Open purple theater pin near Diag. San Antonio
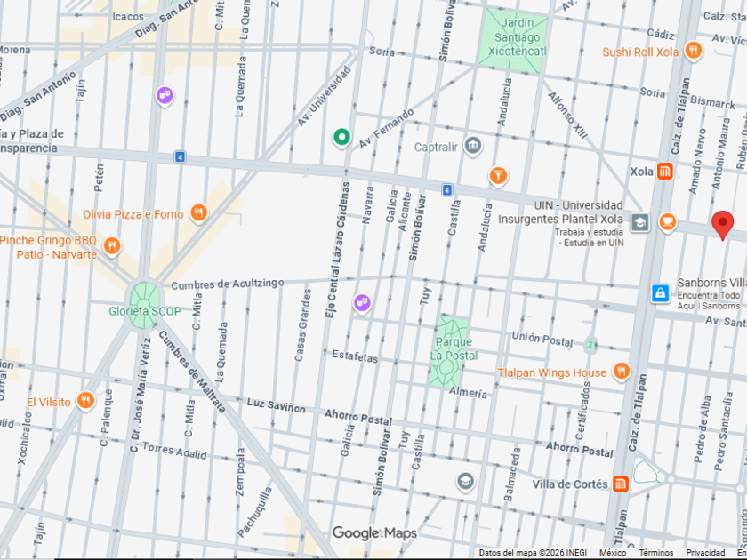Viewport: 747px width, 560px height. (x=165, y=95)
